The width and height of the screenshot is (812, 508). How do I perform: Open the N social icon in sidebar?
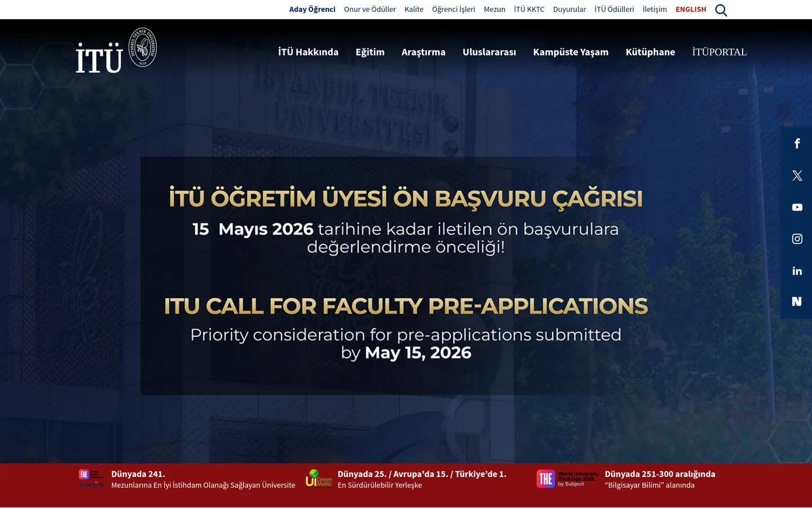[797, 301]
